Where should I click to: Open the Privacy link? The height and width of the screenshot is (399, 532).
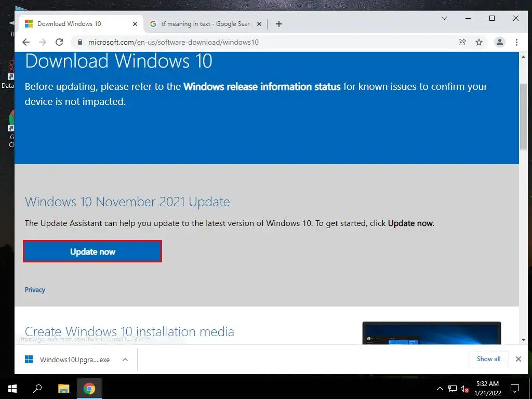click(x=35, y=290)
